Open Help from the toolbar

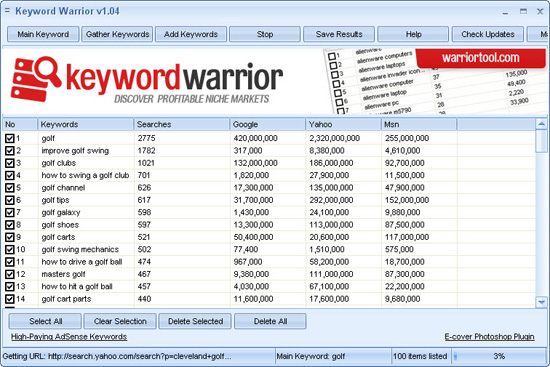(x=413, y=34)
